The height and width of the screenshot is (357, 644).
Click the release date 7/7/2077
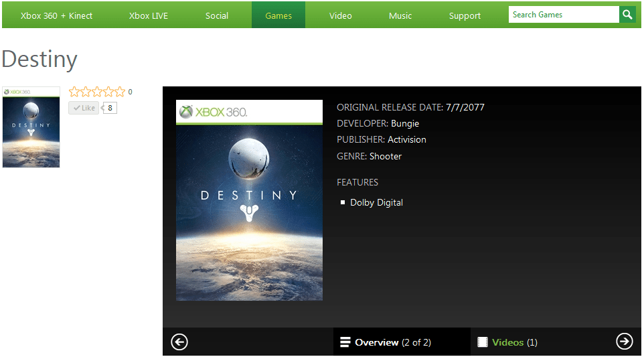(x=465, y=107)
